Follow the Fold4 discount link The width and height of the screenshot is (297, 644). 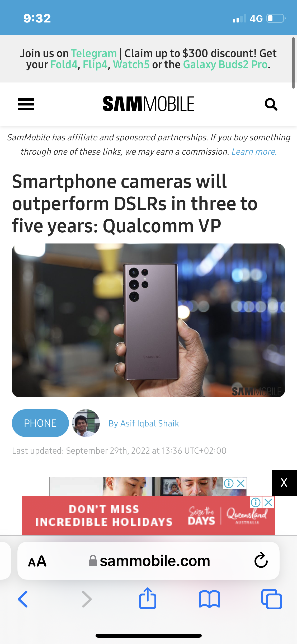tap(64, 65)
